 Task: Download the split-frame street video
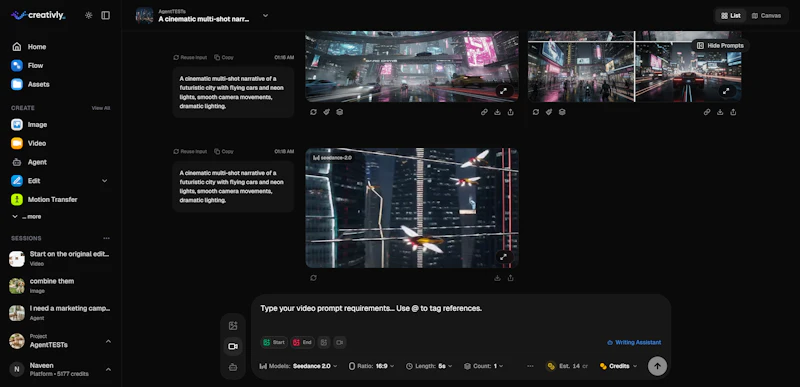click(720, 112)
